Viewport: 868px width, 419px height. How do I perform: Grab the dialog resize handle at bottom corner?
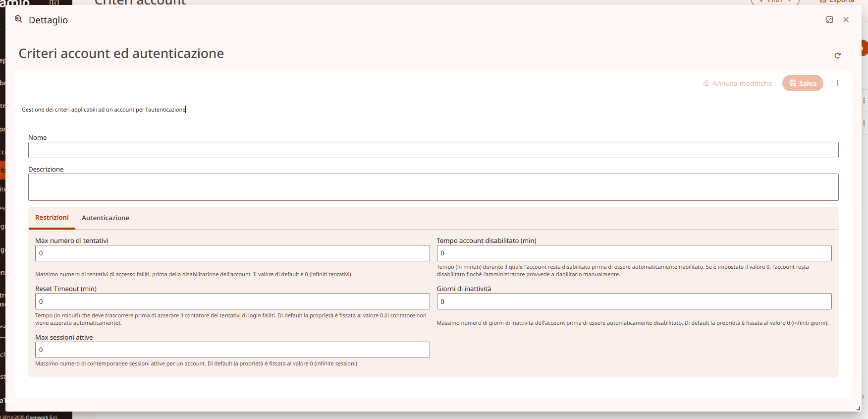(x=858, y=408)
